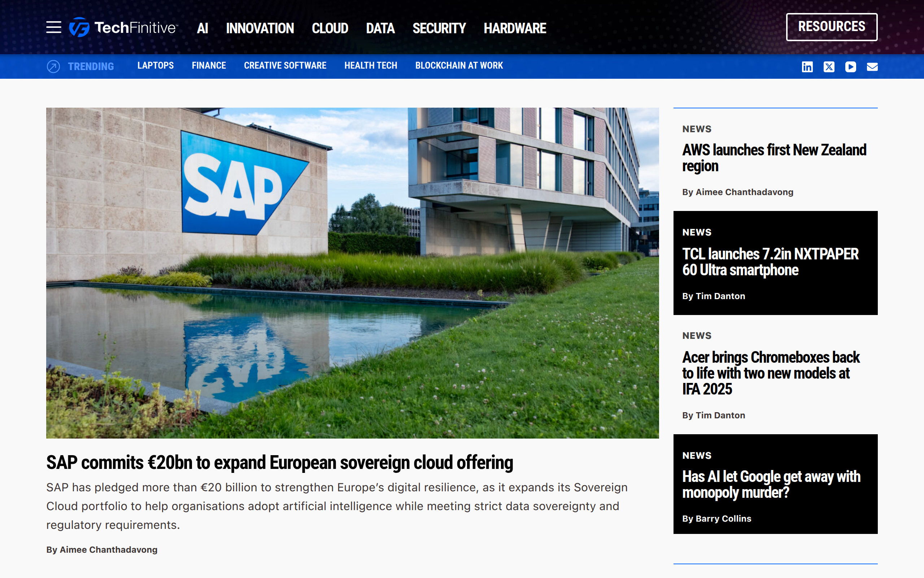Open the FINANCE trending topic
The image size is (924, 578).
(209, 66)
